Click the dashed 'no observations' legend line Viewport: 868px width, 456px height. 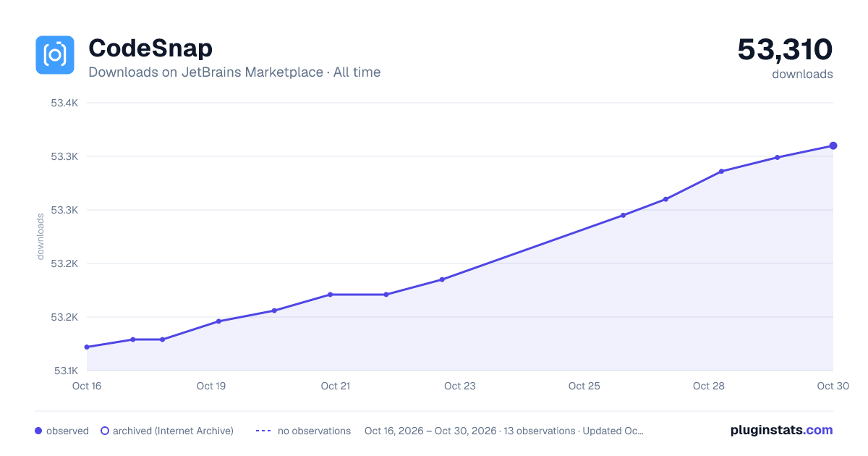(263, 431)
